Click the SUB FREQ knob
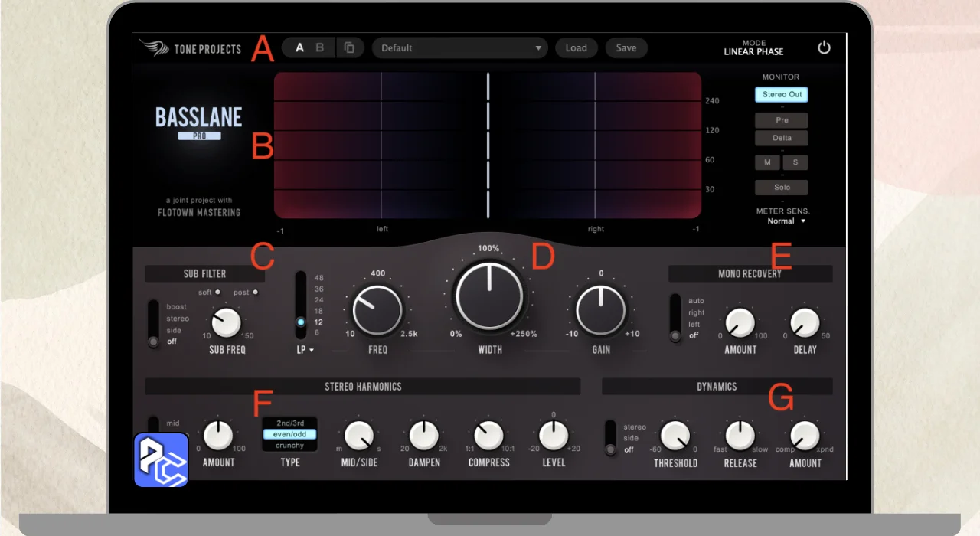This screenshot has width=980, height=536. tap(226, 323)
